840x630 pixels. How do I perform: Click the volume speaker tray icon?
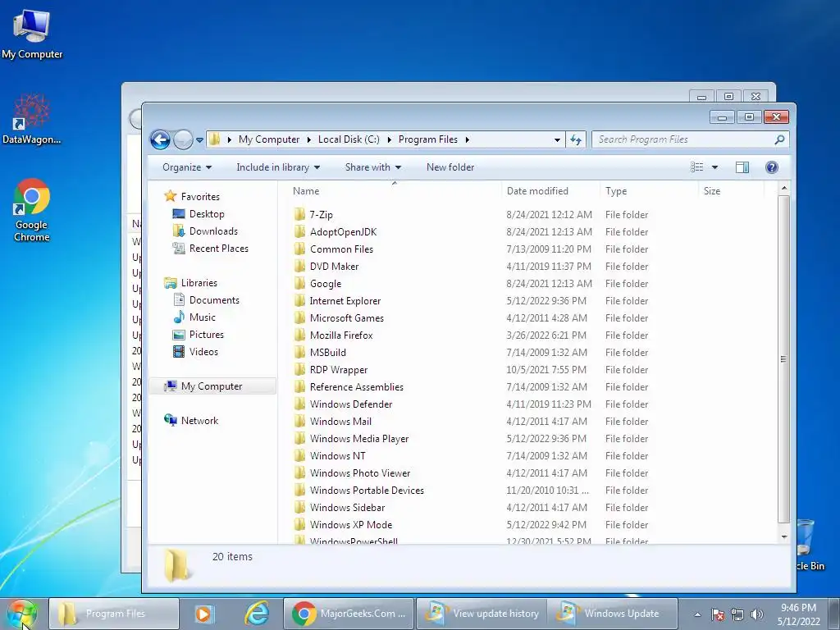pyautogui.click(x=756, y=614)
